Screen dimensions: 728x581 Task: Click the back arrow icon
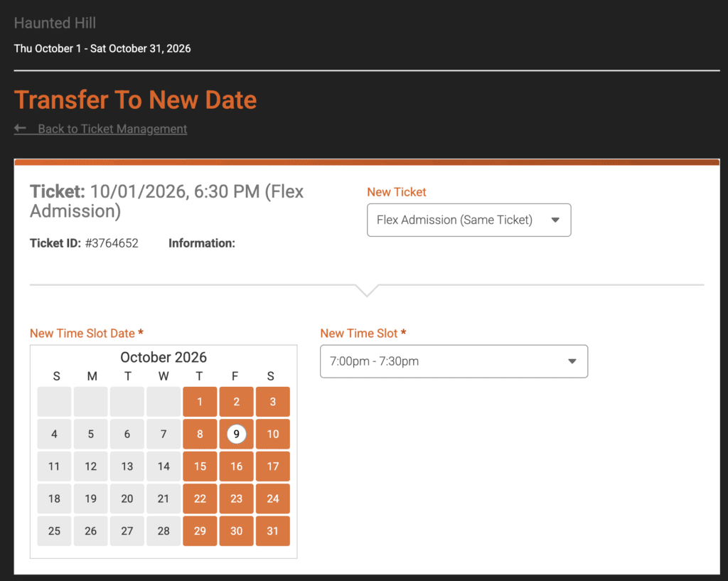(x=20, y=129)
